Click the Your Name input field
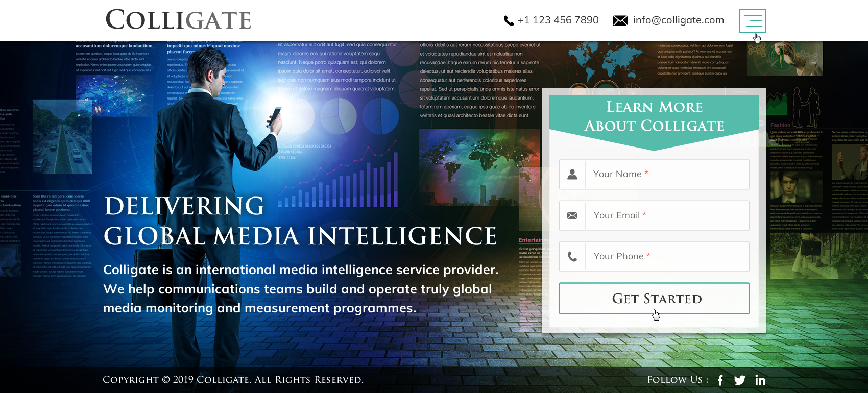The width and height of the screenshot is (868, 393). (x=654, y=174)
